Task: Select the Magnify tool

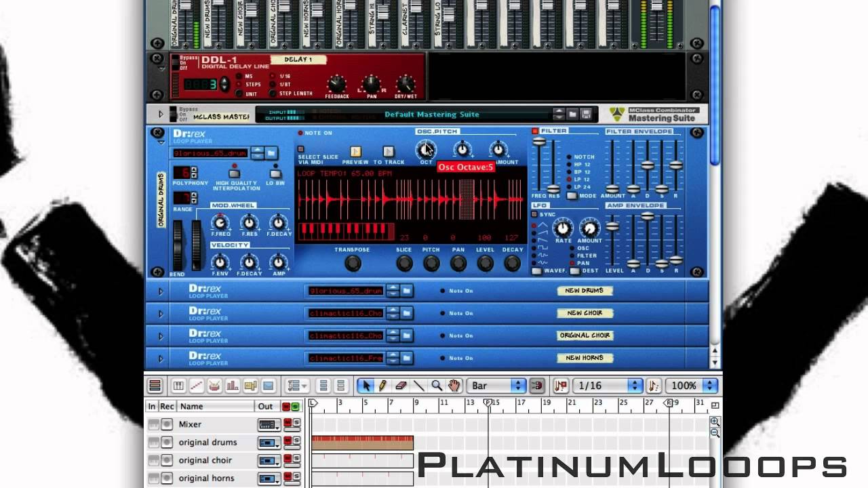Action: click(x=437, y=386)
